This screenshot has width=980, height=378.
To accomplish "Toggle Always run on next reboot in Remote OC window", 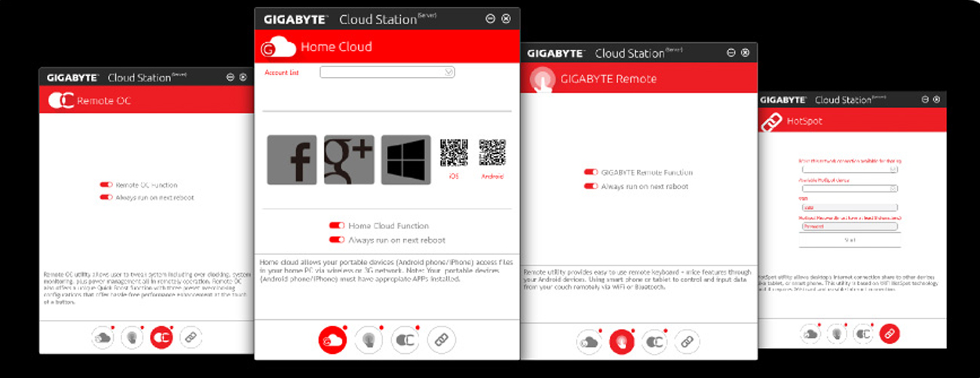I will [106, 198].
